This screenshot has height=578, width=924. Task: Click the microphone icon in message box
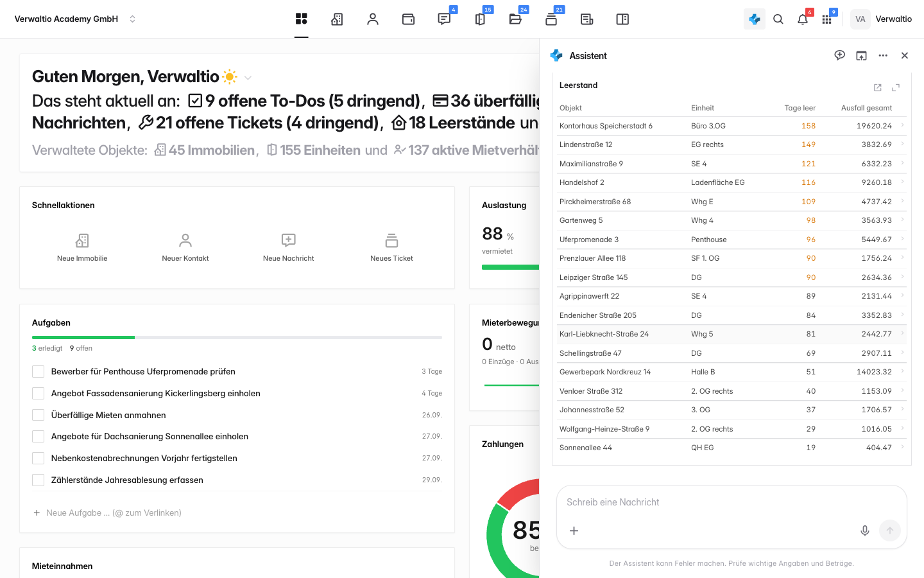point(865,530)
